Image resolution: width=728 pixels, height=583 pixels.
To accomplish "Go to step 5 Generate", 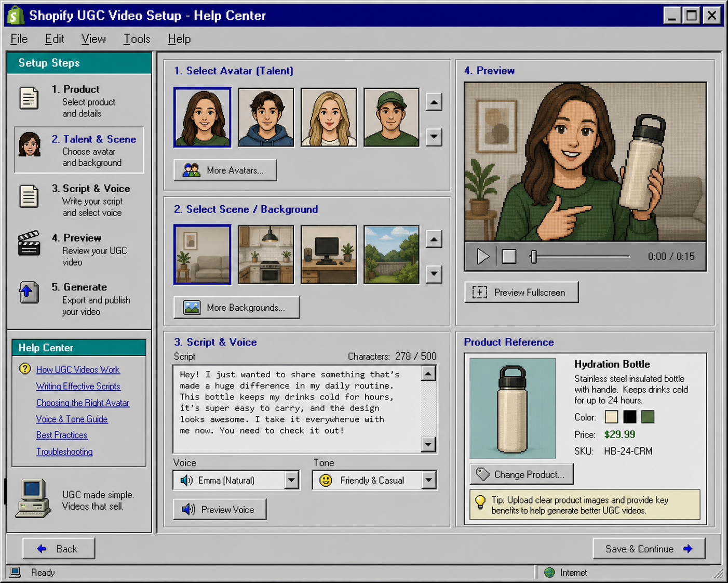I will click(x=79, y=299).
